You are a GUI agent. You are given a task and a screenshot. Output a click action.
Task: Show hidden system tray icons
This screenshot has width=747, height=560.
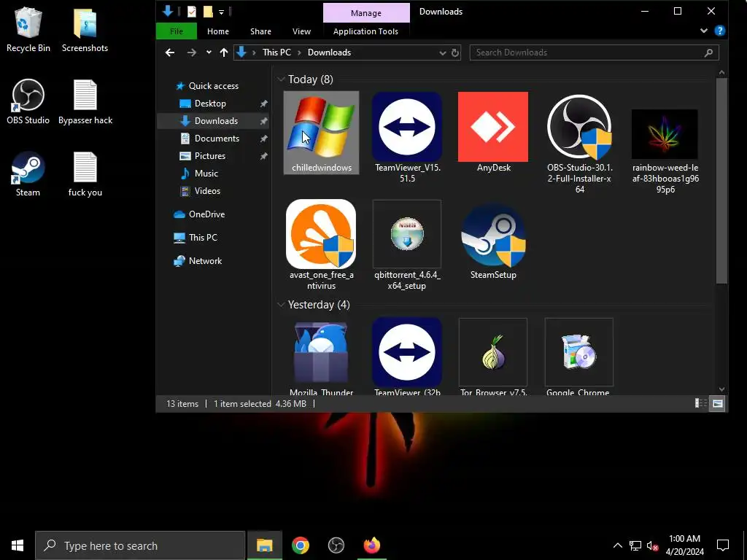(x=617, y=545)
